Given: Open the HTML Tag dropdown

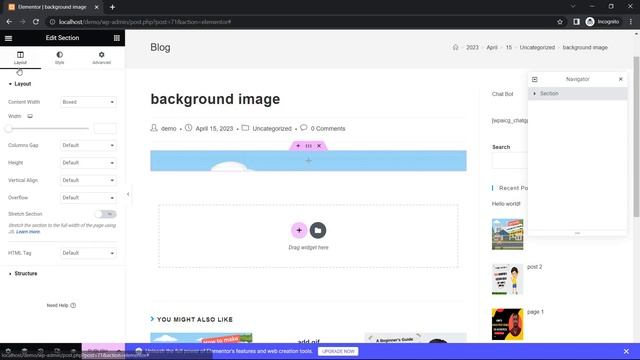Looking at the screenshot, I should click(x=88, y=253).
